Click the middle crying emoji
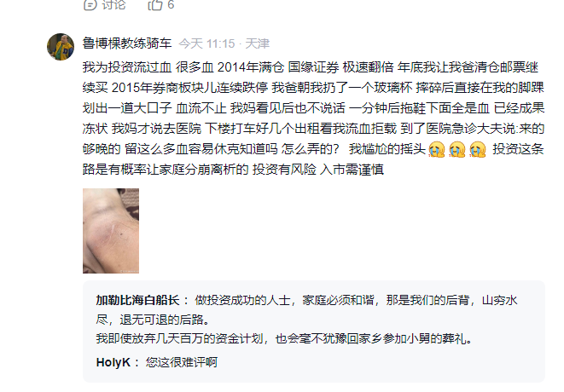 click(457, 149)
